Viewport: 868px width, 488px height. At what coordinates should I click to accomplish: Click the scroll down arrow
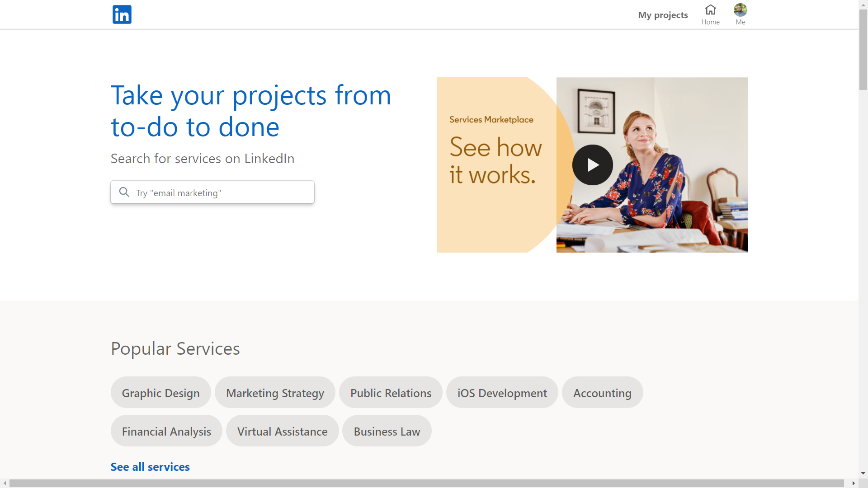(863, 473)
